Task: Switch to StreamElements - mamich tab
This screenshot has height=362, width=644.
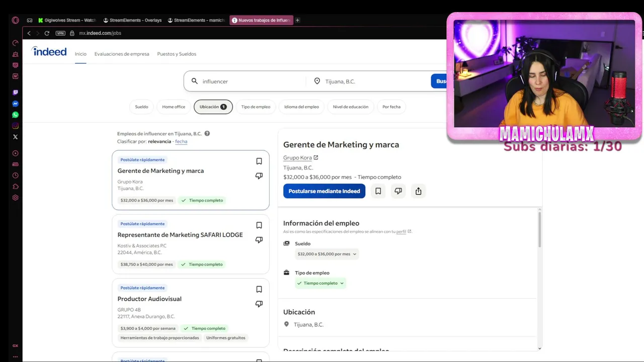Action: pyautogui.click(x=196, y=20)
